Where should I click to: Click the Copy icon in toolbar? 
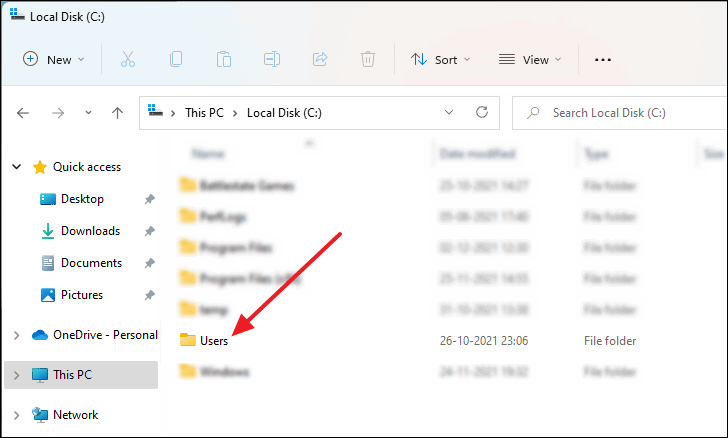click(176, 59)
